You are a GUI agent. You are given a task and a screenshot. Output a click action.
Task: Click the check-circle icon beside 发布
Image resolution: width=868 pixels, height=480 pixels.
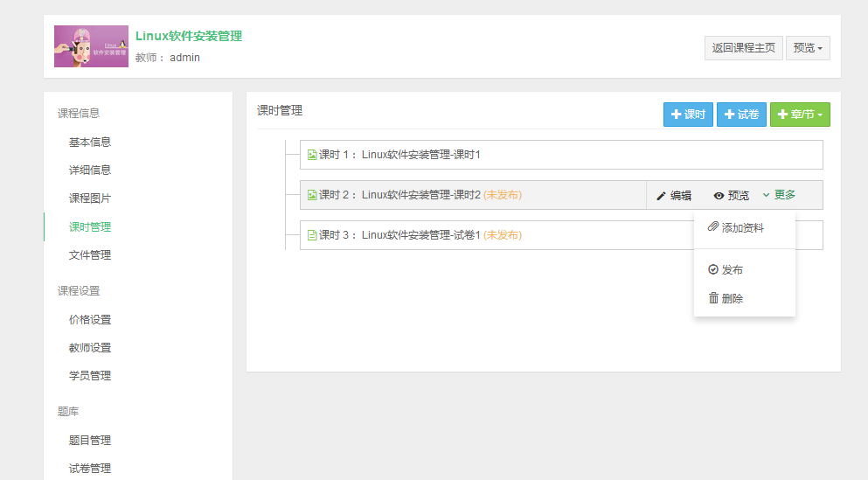[x=713, y=270]
